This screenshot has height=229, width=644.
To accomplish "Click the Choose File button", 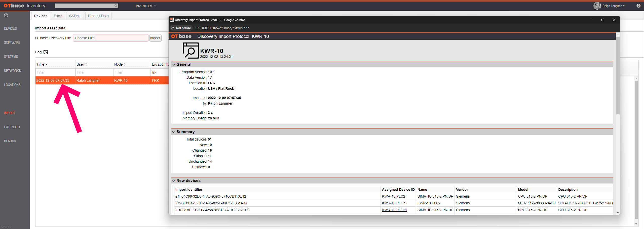I will 84,38.
